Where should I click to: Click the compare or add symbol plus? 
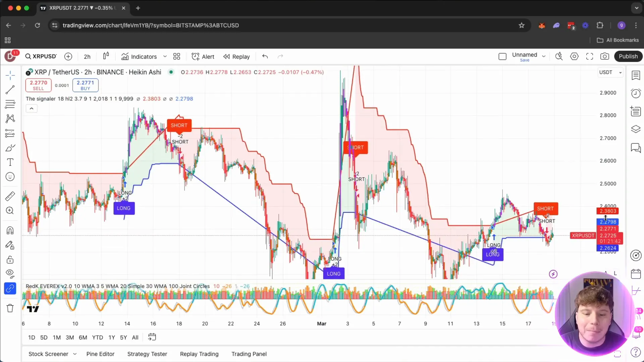(x=68, y=56)
